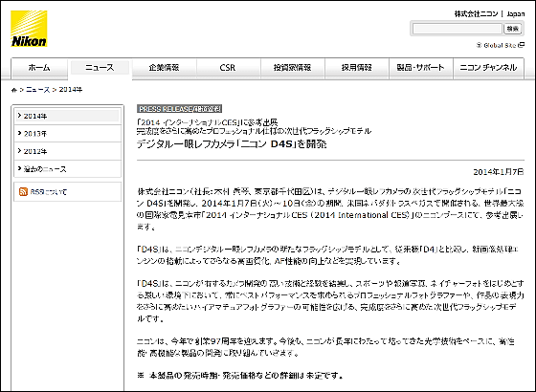Image resolution: width=536 pixels, height=392 pixels.
Task: Click the search input field
Action: [458, 29]
